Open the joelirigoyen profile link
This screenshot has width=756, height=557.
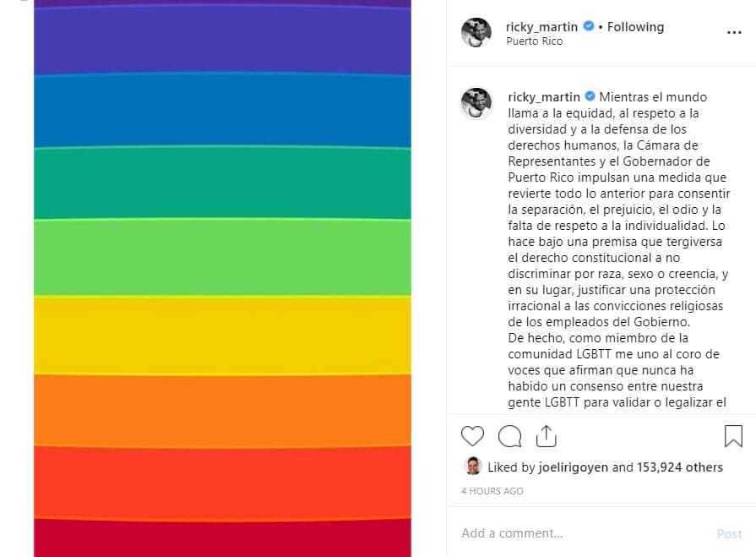point(572,467)
